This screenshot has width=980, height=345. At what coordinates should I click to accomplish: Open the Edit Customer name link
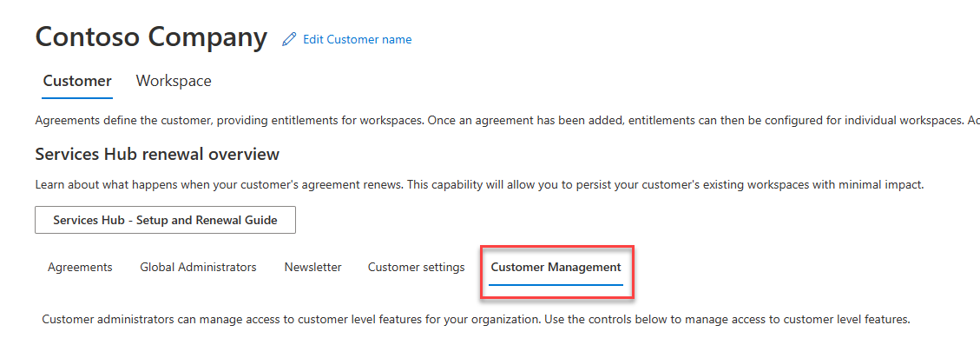(357, 39)
